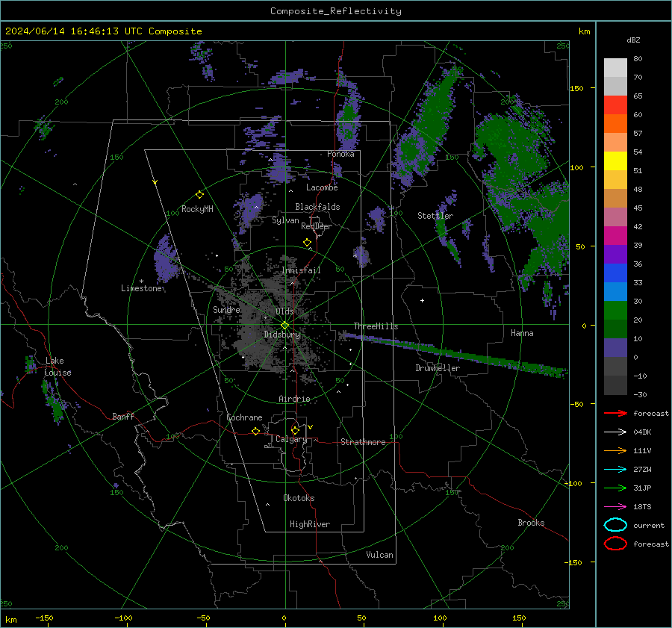This screenshot has height=628, width=672.
Task: Select the cyan 27ZW arrow legend entry
Action: tap(615, 470)
